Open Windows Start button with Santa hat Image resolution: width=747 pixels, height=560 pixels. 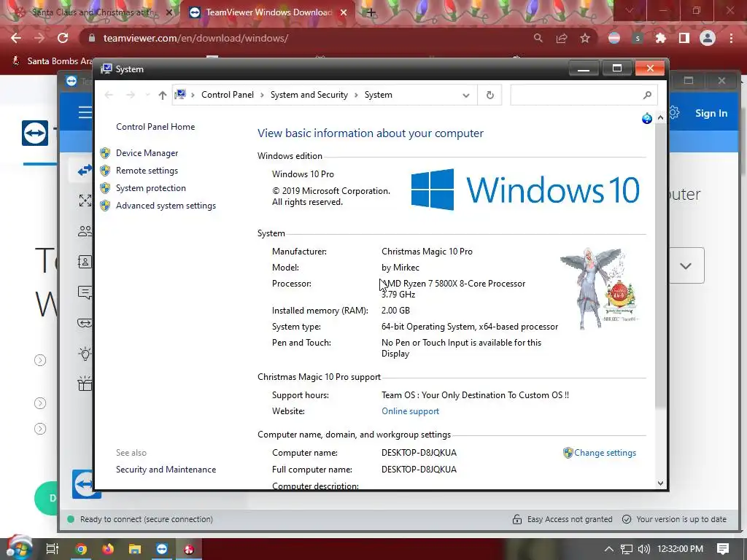pos(19,548)
